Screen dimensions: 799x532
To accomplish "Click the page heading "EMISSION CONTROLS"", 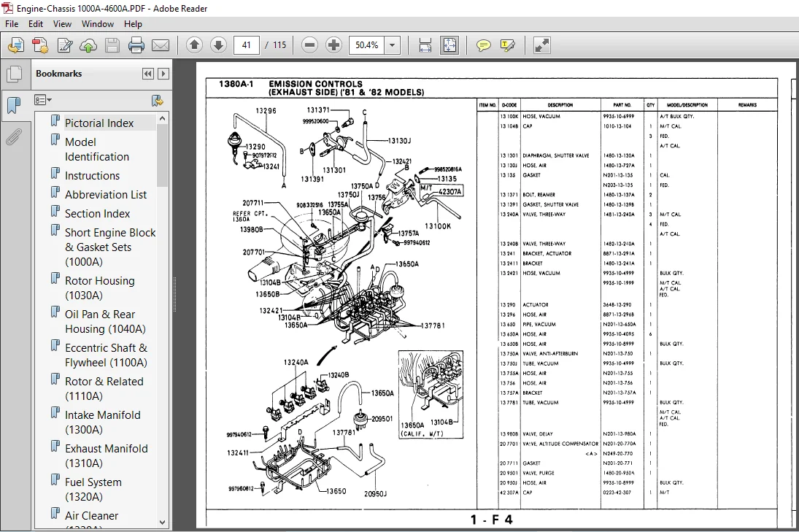I will (x=315, y=84).
